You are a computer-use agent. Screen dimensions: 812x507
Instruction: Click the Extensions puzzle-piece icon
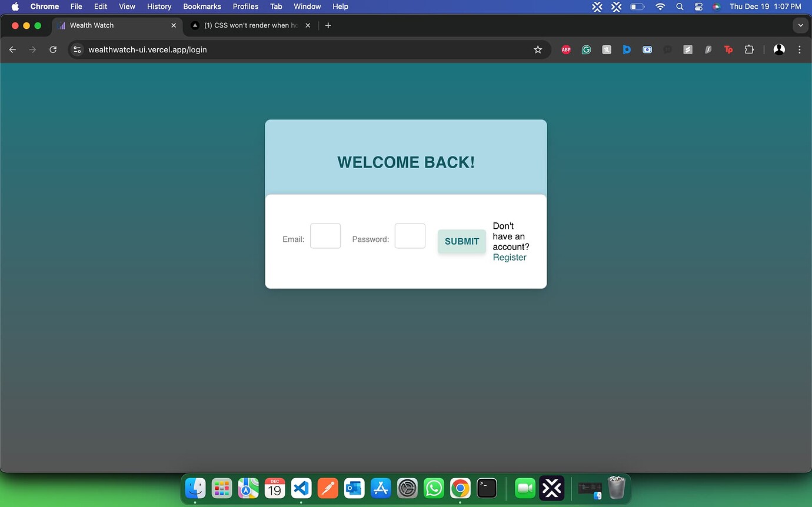pos(749,50)
